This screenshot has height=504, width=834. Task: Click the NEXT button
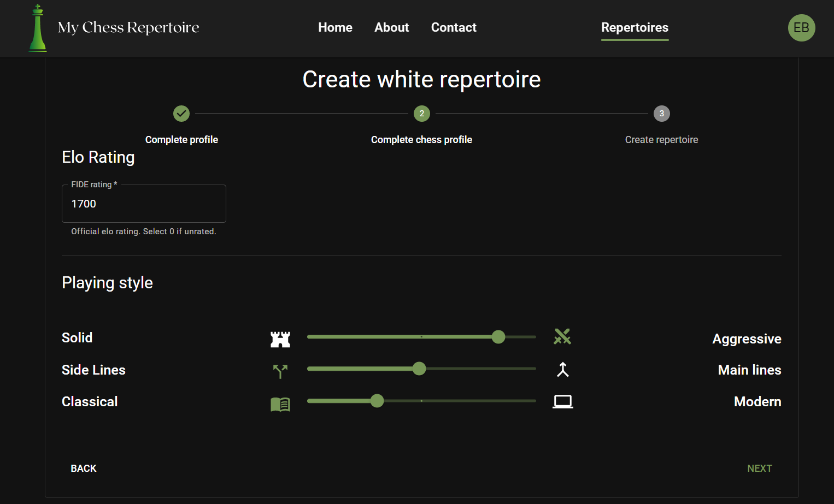coord(760,468)
